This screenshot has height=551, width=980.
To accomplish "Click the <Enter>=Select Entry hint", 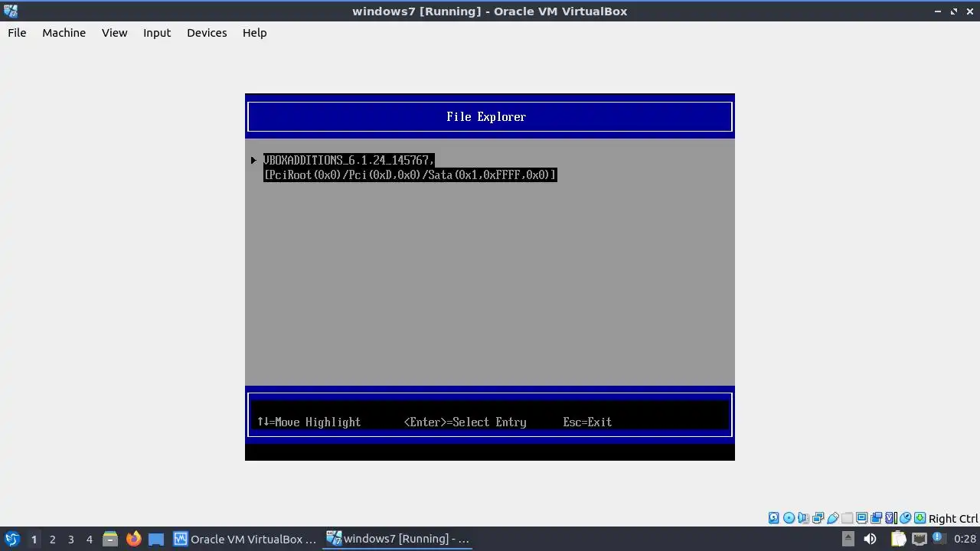I will (465, 422).
